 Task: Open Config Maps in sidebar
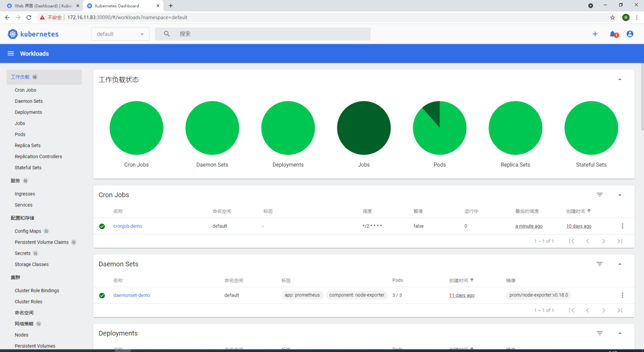[x=28, y=231]
